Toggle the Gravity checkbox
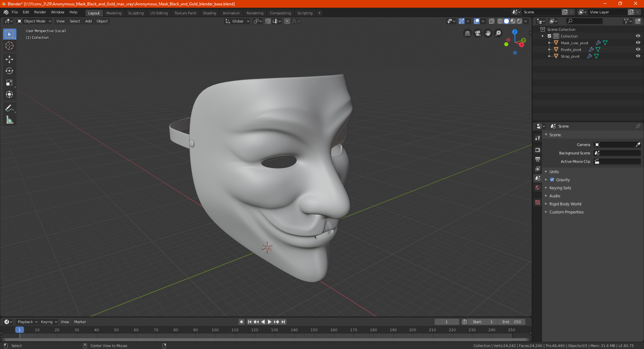Image resolution: width=644 pixels, height=349 pixels. click(x=552, y=180)
